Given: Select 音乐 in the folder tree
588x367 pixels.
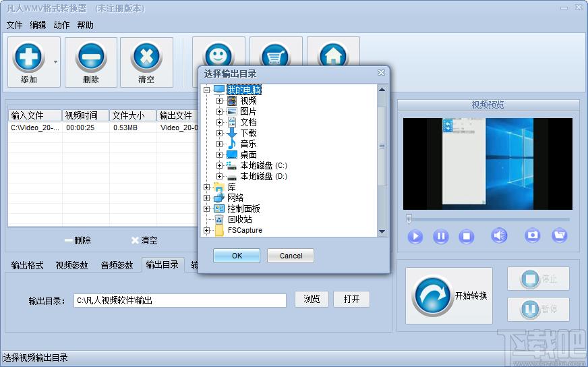Looking at the screenshot, I should [248, 144].
